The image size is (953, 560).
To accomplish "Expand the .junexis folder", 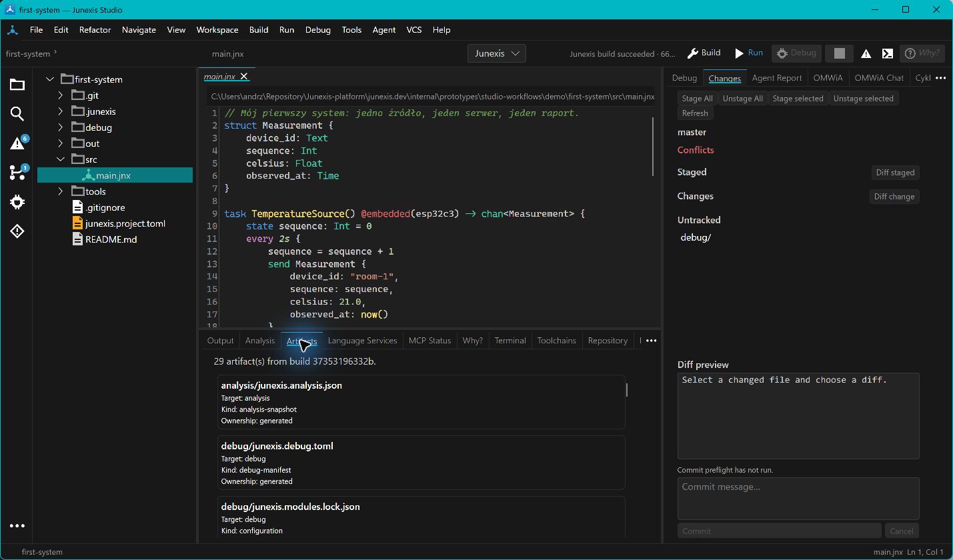I will tap(60, 111).
